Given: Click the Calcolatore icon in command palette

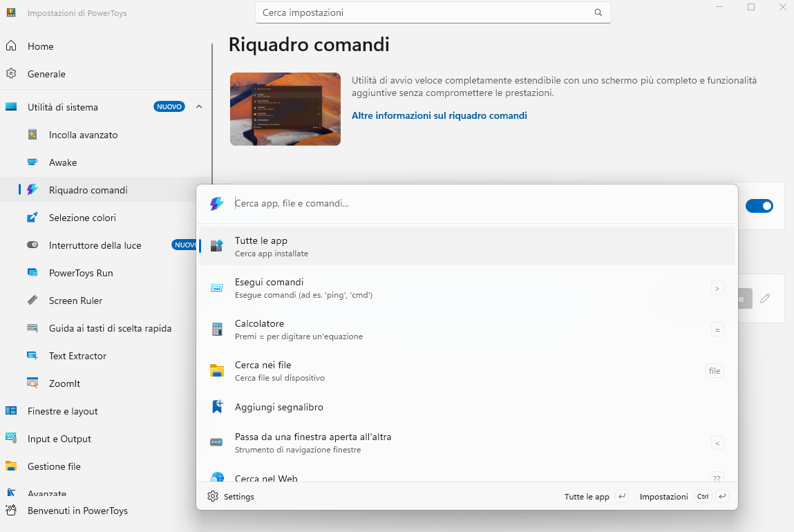Looking at the screenshot, I should pyautogui.click(x=217, y=330).
